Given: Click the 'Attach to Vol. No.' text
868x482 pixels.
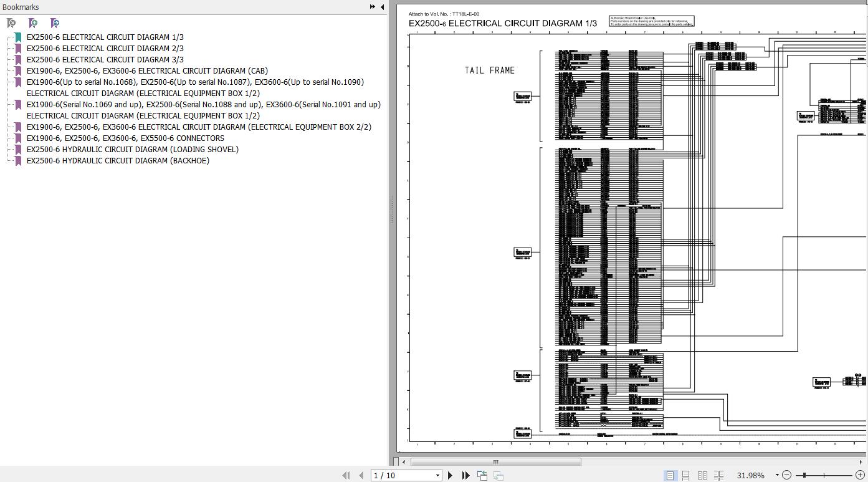Looking at the screenshot, I should 444,14.
